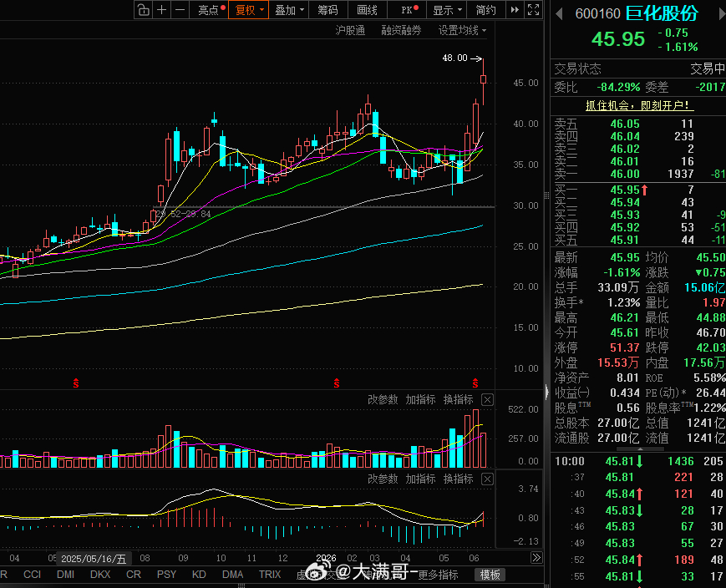Click the 换手 1.23% turnover value
This screenshot has width=726, height=588.
coord(624,303)
